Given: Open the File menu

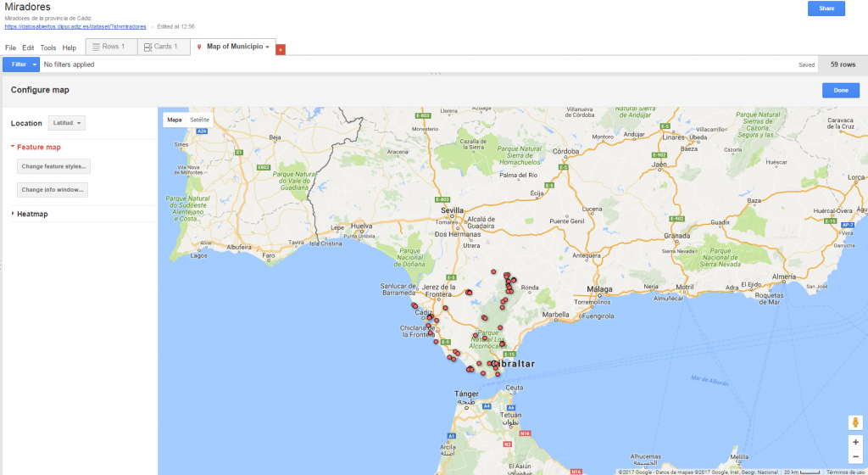Looking at the screenshot, I should click(10, 47).
